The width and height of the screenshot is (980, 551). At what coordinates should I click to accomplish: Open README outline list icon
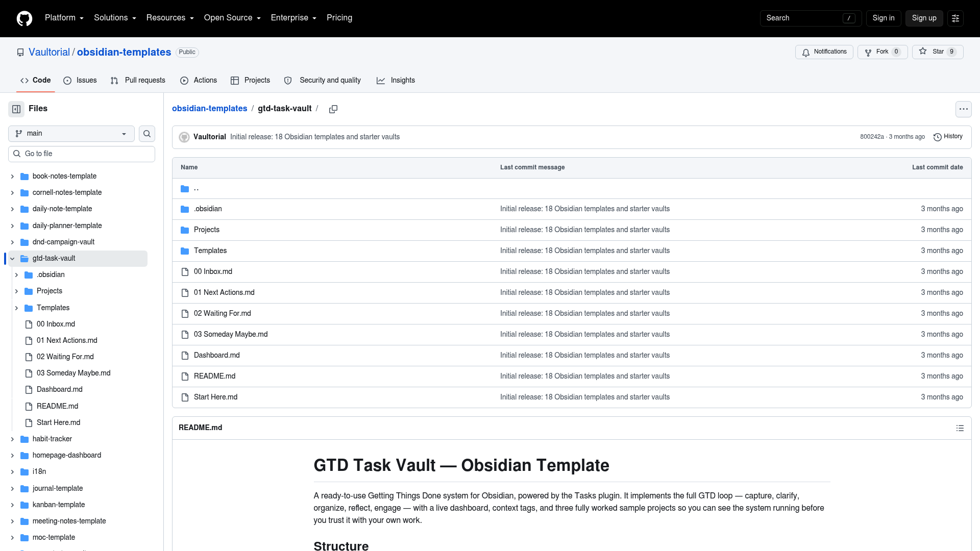pyautogui.click(x=960, y=428)
